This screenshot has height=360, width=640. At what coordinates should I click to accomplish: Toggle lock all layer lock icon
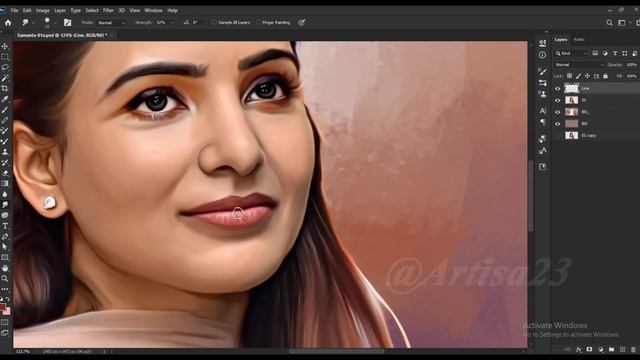click(x=605, y=76)
